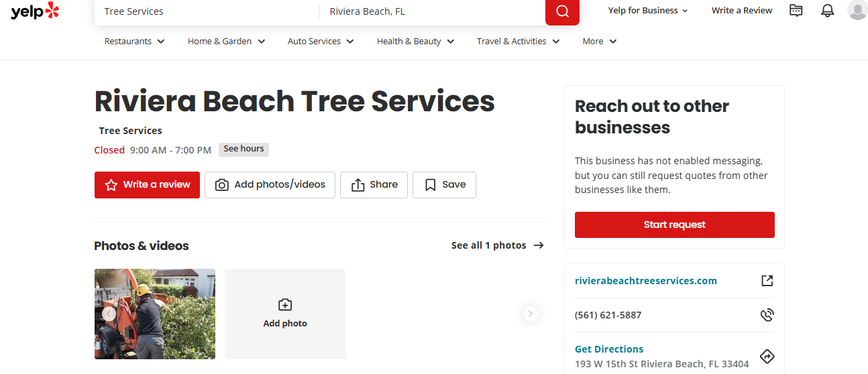Viewport: 868px width, 374px height.
Task: Open the projects folder icon in header
Action: pyautogui.click(x=796, y=10)
